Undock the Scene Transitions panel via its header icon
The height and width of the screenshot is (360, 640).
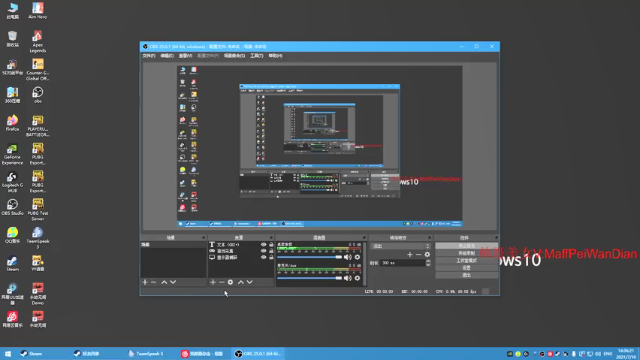429,238
